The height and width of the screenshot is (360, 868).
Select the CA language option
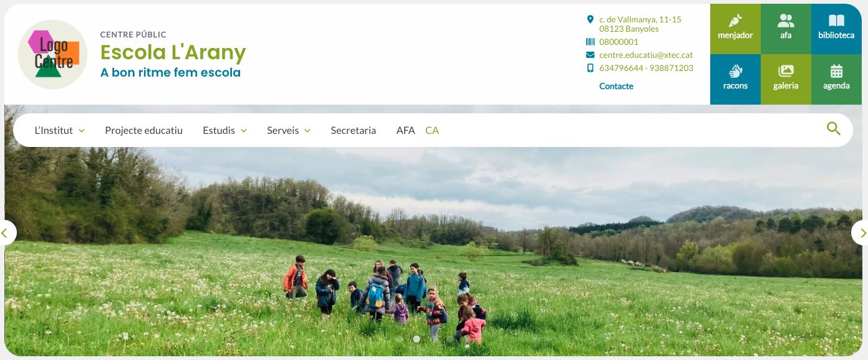coord(432,130)
